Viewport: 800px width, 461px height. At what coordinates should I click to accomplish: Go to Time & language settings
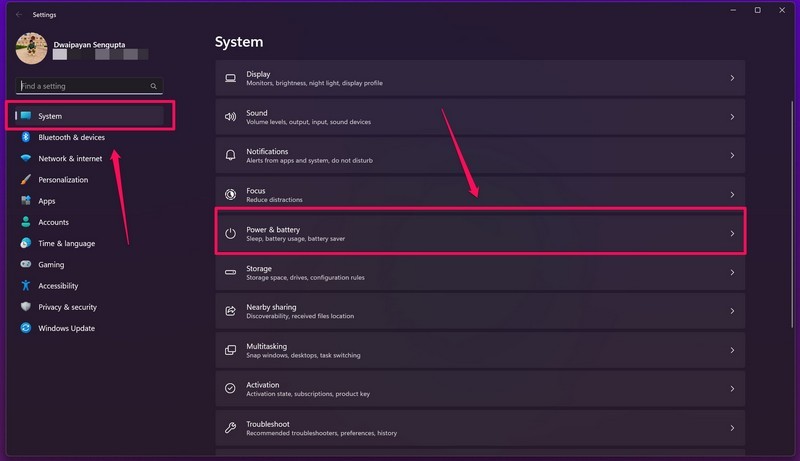pos(66,243)
